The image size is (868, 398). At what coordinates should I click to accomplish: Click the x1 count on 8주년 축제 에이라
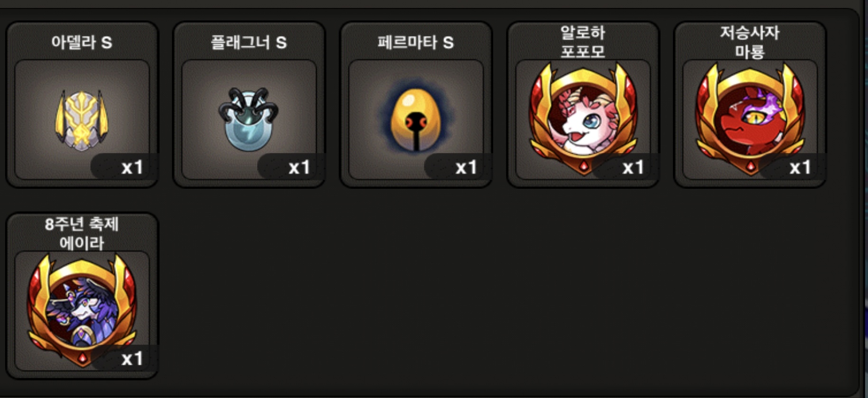pos(132,358)
